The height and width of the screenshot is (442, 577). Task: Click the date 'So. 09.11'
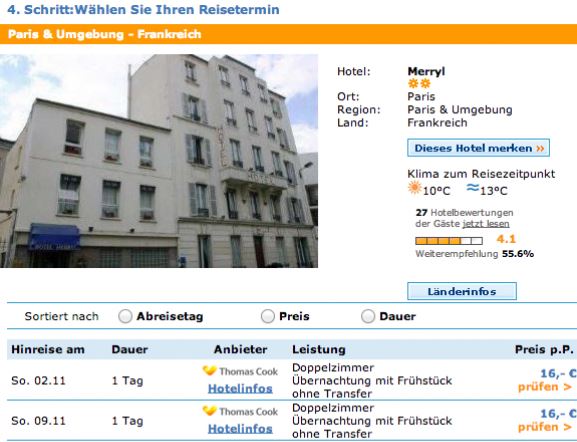tap(38, 421)
